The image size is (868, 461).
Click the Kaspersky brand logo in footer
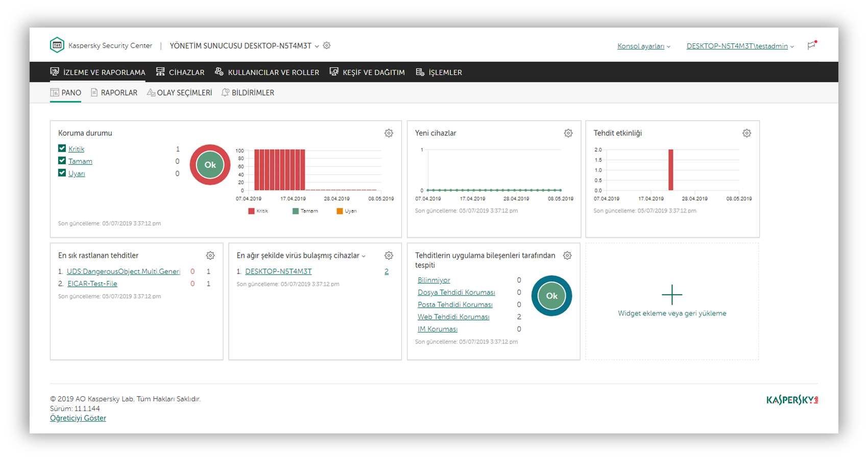pos(792,400)
